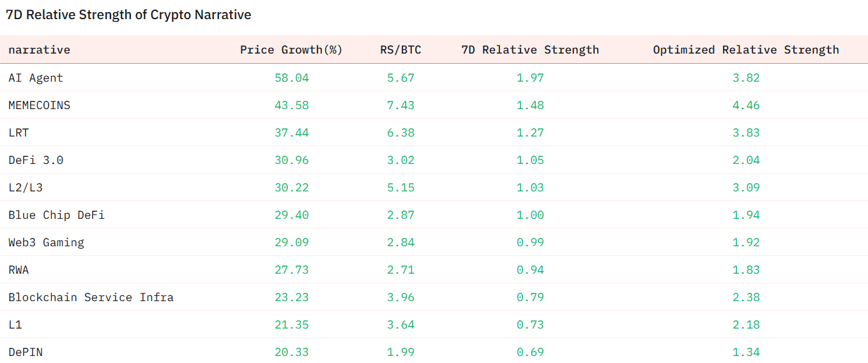This screenshot has width=868, height=363.
Task: Click the 'DePIN' narrative row label
Action: point(26,352)
